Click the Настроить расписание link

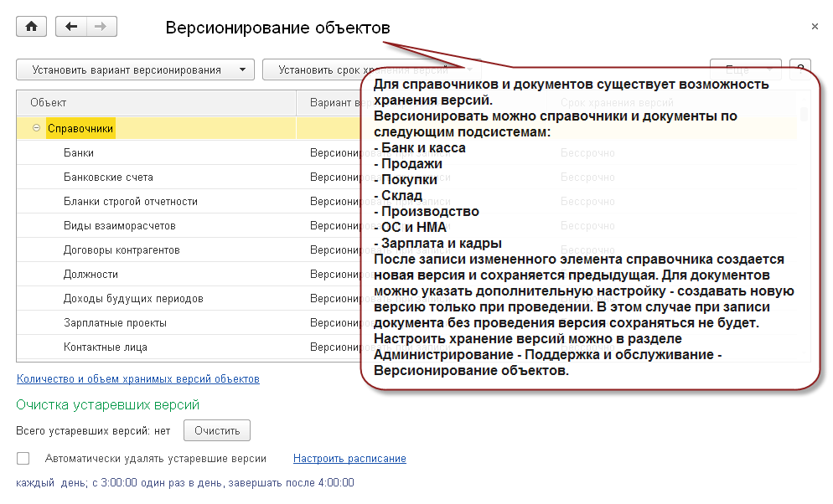click(x=349, y=459)
